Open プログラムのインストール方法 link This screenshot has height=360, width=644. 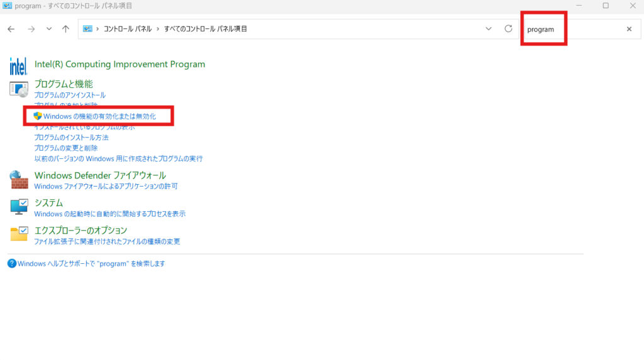tap(72, 138)
